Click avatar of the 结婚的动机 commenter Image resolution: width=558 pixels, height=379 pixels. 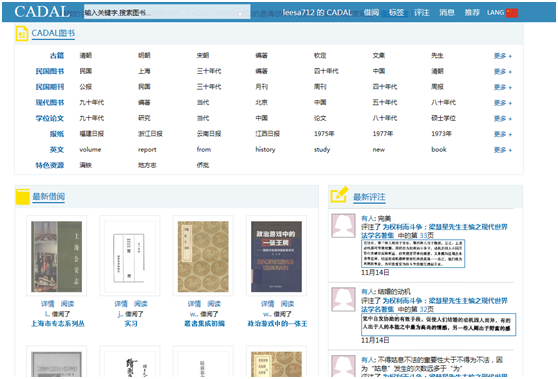coord(343,299)
